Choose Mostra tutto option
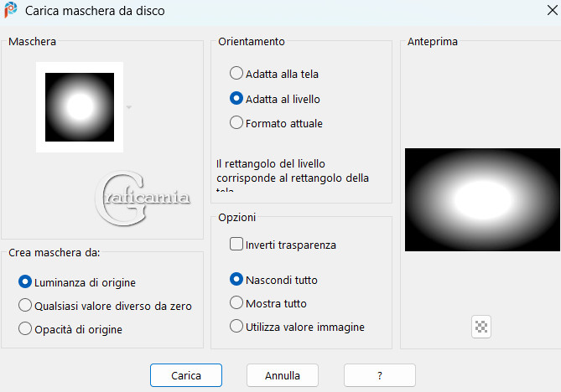This screenshot has height=392, width=561. [236, 303]
